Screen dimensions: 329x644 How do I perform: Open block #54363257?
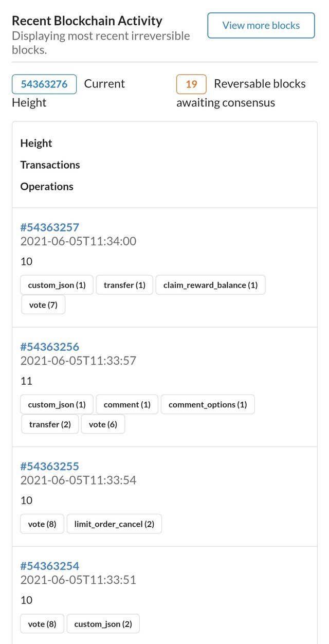click(50, 227)
